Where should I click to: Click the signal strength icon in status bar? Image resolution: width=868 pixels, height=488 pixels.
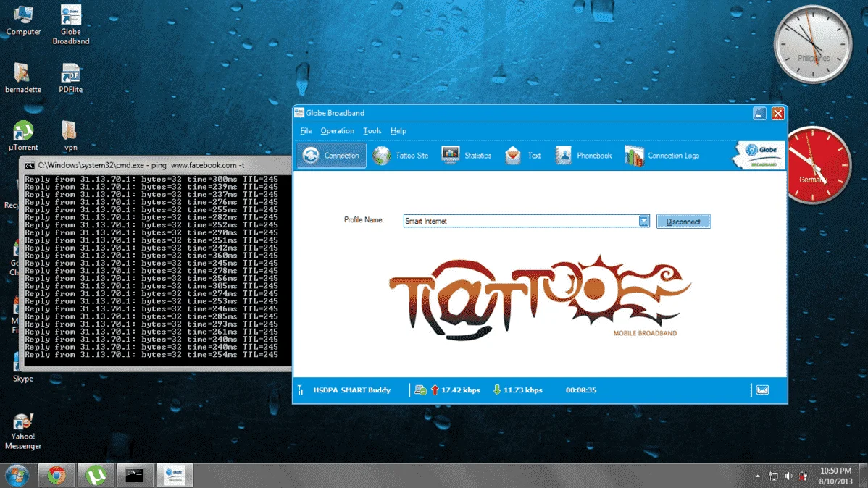pos(301,390)
